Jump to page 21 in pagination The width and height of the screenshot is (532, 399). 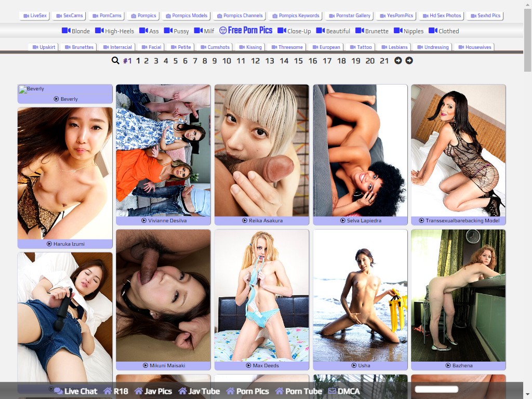384,61
